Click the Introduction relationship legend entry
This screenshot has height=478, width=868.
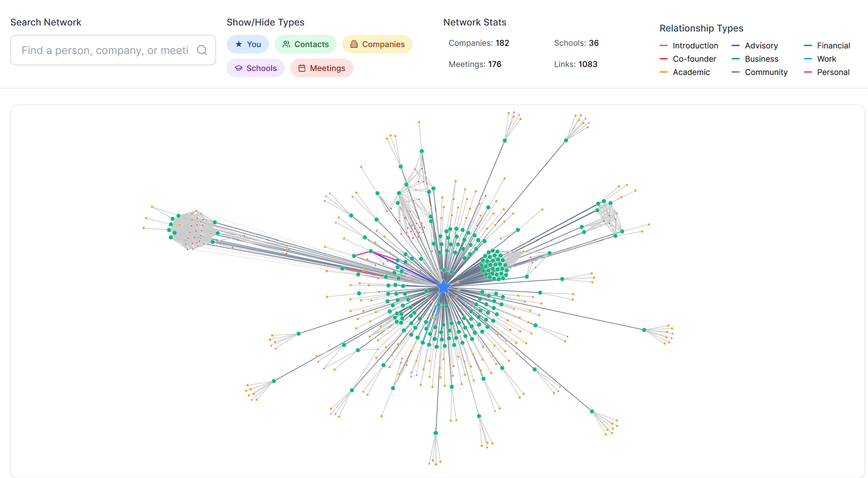pyautogui.click(x=689, y=45)
